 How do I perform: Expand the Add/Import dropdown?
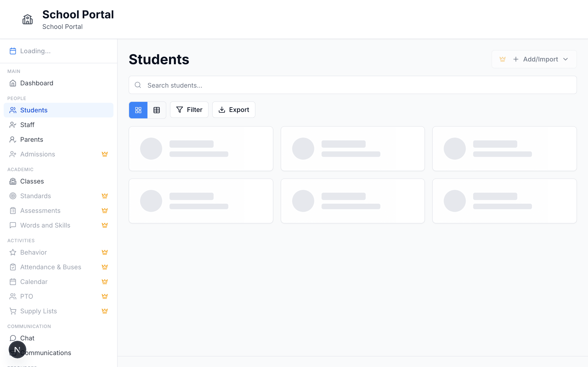tap(566, 59)
